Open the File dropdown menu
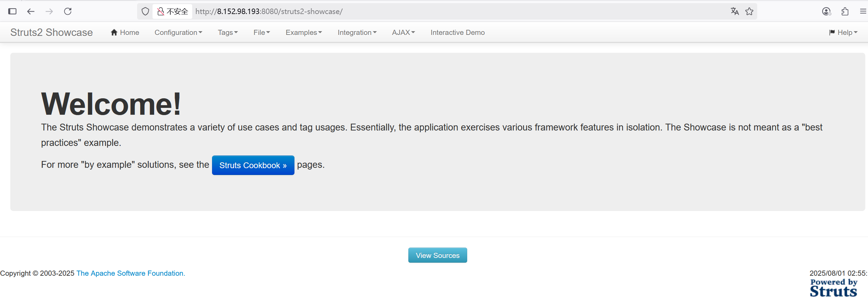 [262, 32]
